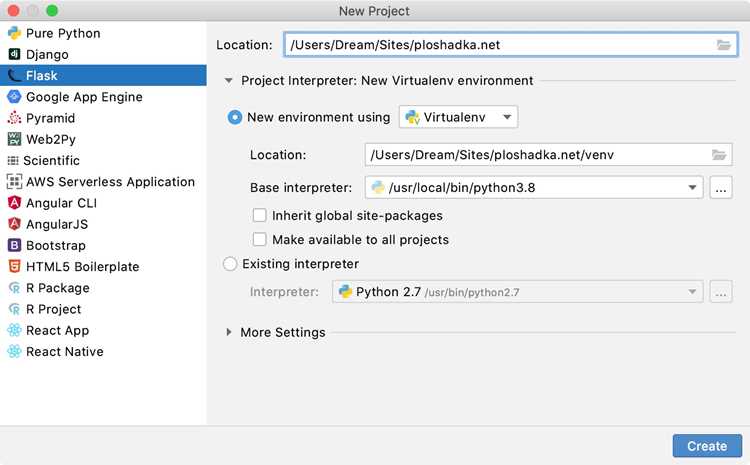Select R Project entry

[x=103, y=309]
